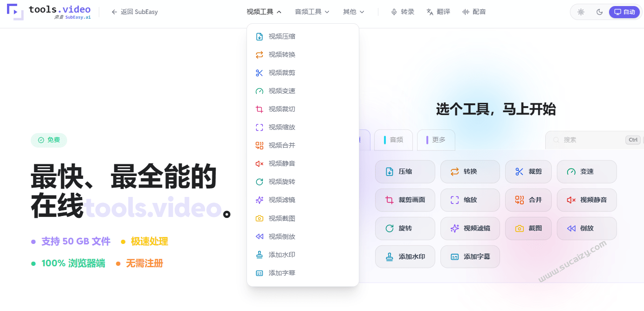Expand the 音频工具 dropdown
Viewport: 644px width, 311px height.
312,12
